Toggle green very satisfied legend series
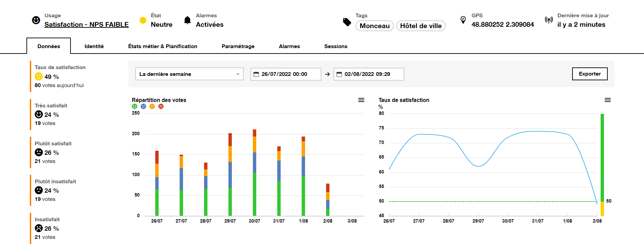Screen dimensions: 644x250 (x=135, y=106)
